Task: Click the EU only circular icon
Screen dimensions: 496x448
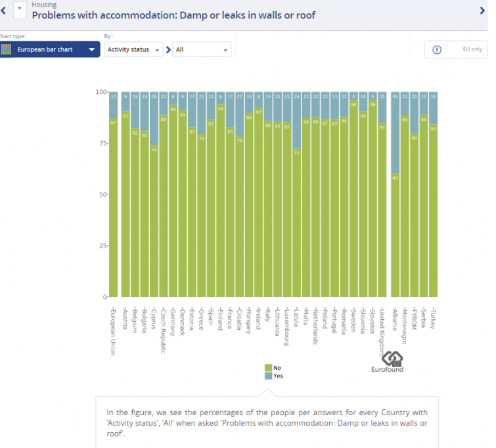Action: (438, 49)
